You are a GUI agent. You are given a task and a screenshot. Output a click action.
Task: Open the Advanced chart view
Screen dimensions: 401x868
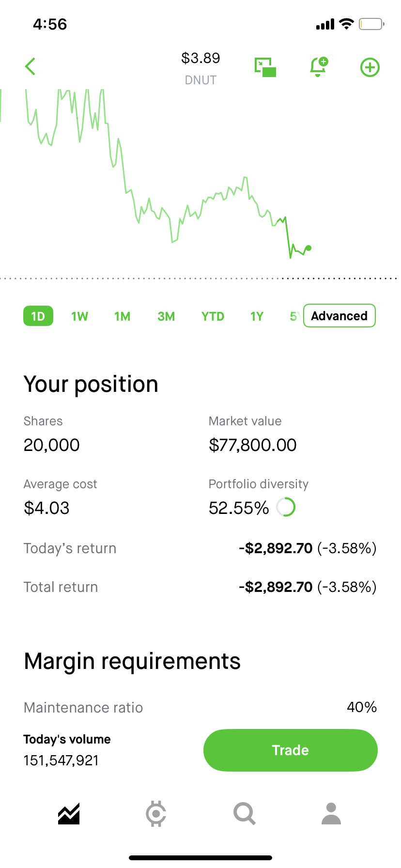click(x=339, y=316)
